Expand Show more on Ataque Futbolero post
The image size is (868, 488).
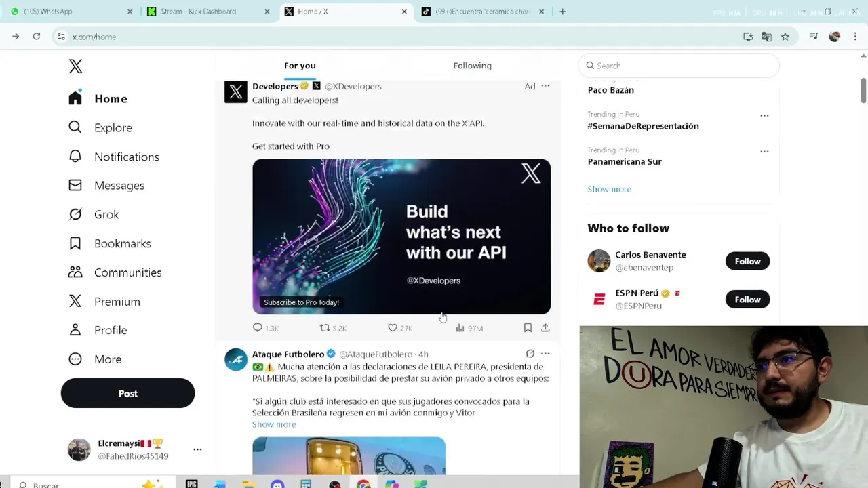click(x=274, y=424)
